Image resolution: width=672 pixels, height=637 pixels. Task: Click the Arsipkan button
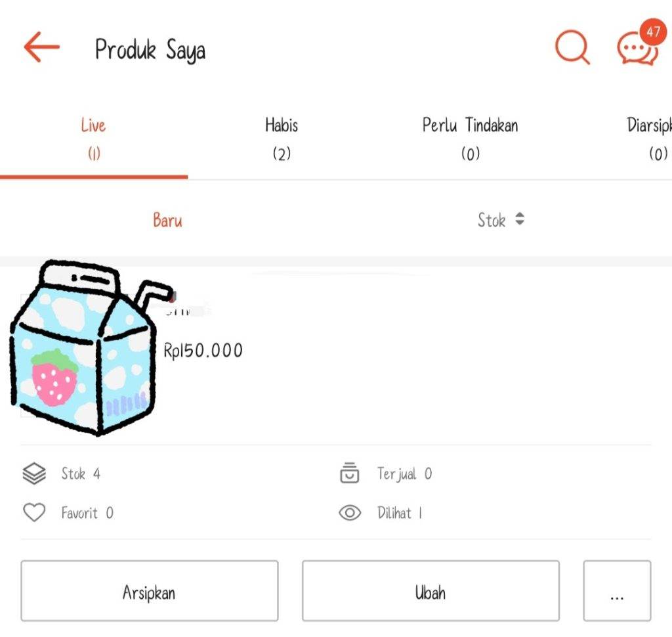pyautogui.click(x=150, y=590)
